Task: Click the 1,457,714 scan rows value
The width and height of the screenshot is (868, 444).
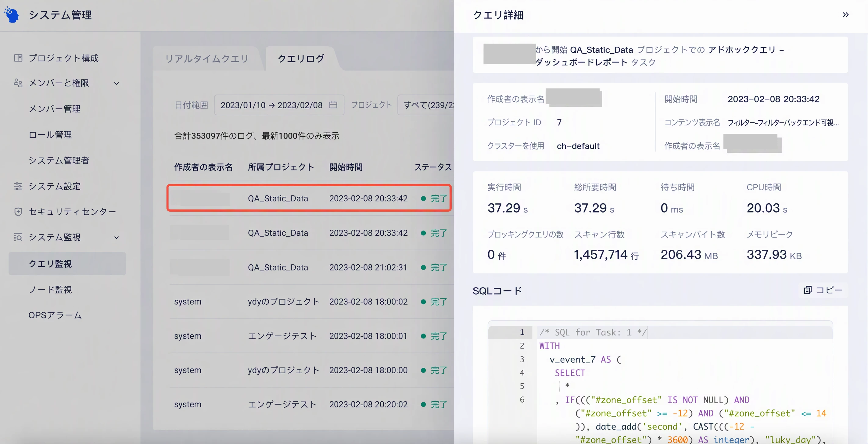Action: (601, 255)
